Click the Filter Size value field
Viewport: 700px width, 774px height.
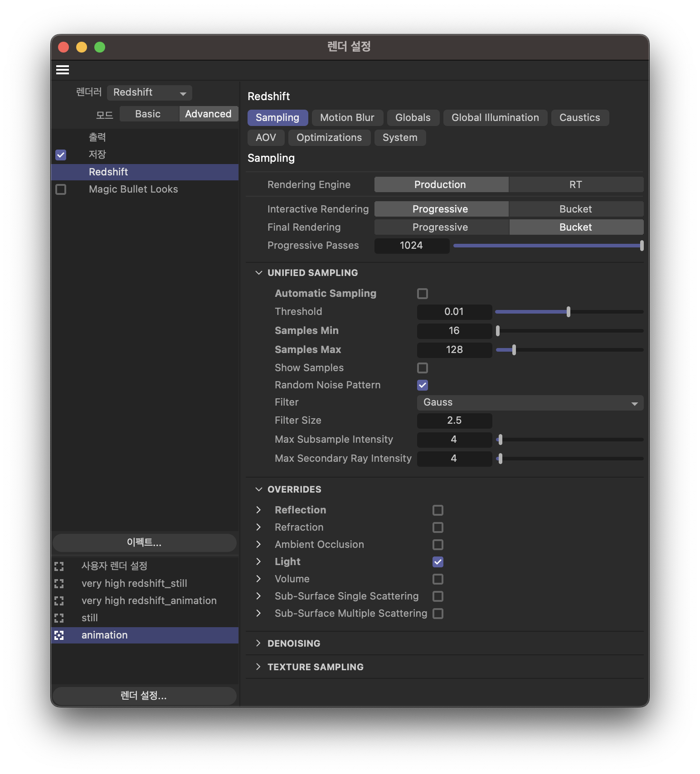(454, 421)
